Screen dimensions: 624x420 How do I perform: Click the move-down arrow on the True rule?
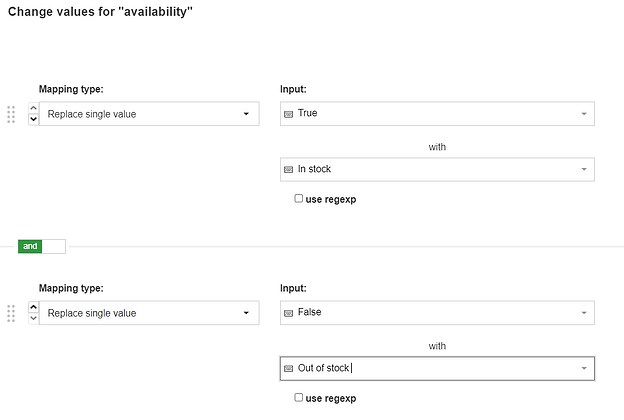33,120
